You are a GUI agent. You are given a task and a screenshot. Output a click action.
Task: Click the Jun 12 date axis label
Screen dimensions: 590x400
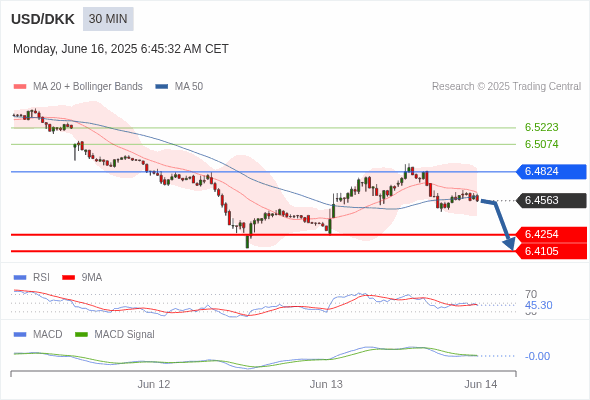pyautogui.click(x=154, y=385)
